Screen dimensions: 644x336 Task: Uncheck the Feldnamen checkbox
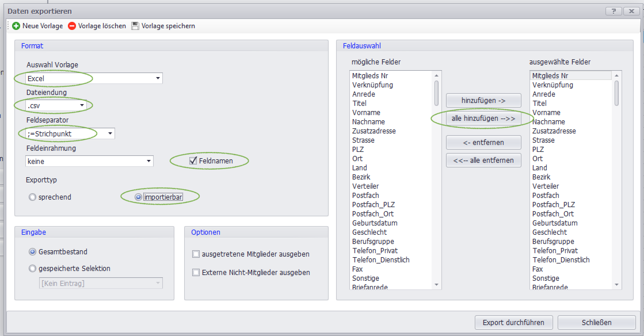(x=193, y=161)
